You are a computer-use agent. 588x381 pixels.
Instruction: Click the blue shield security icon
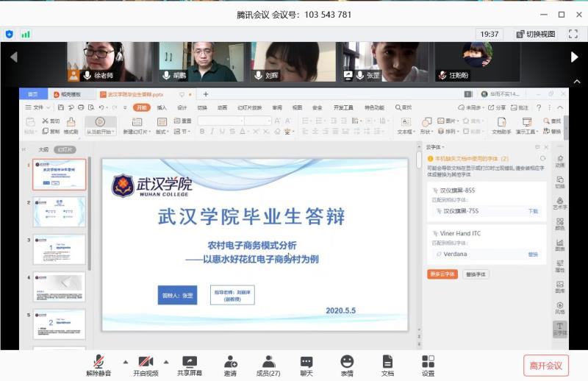pyautogui.click(x=10, y=34)
